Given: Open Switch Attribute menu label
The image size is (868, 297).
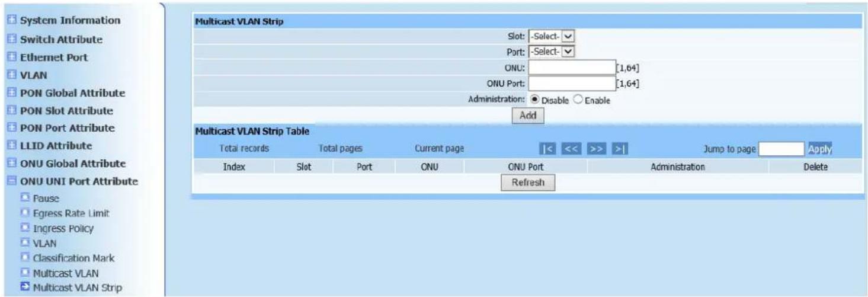Looking at the screenshot, I should [62, 39].
